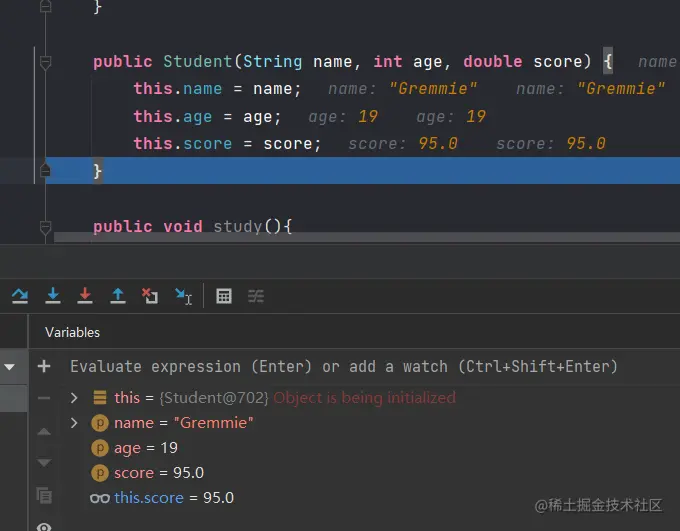
Task: Click the 'Student' constructor name in code
Action: coord(198,62)
